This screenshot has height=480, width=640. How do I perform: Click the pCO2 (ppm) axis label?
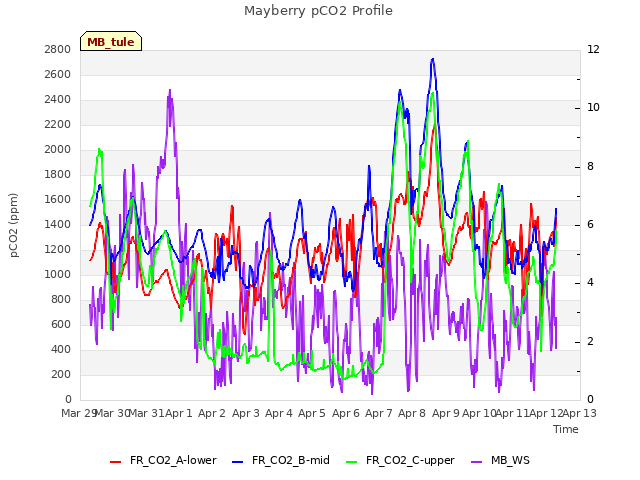[x=13, y=225]
